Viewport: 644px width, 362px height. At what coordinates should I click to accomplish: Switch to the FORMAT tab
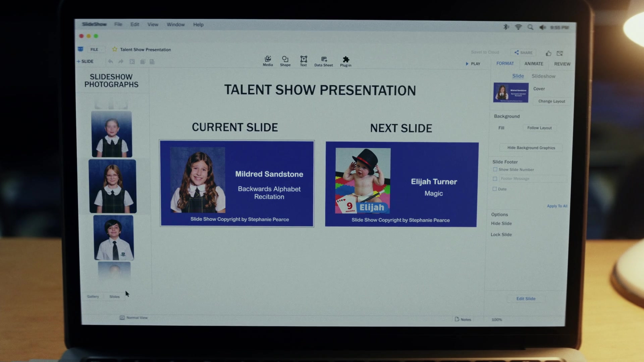505,63
